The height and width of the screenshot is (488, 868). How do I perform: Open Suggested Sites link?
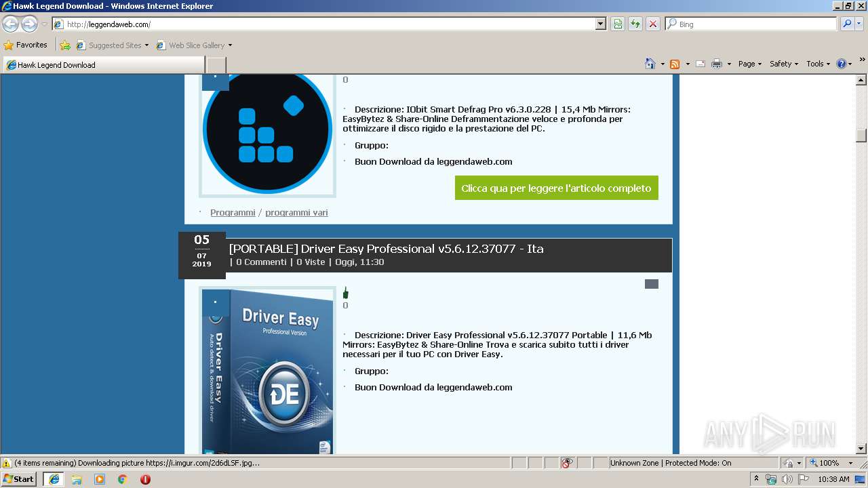(x=112, y=45)
